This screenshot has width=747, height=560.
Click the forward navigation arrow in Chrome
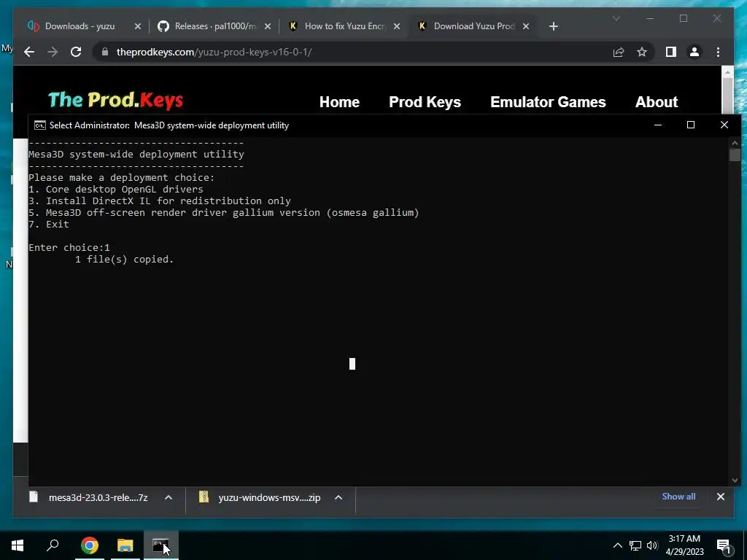53,52
